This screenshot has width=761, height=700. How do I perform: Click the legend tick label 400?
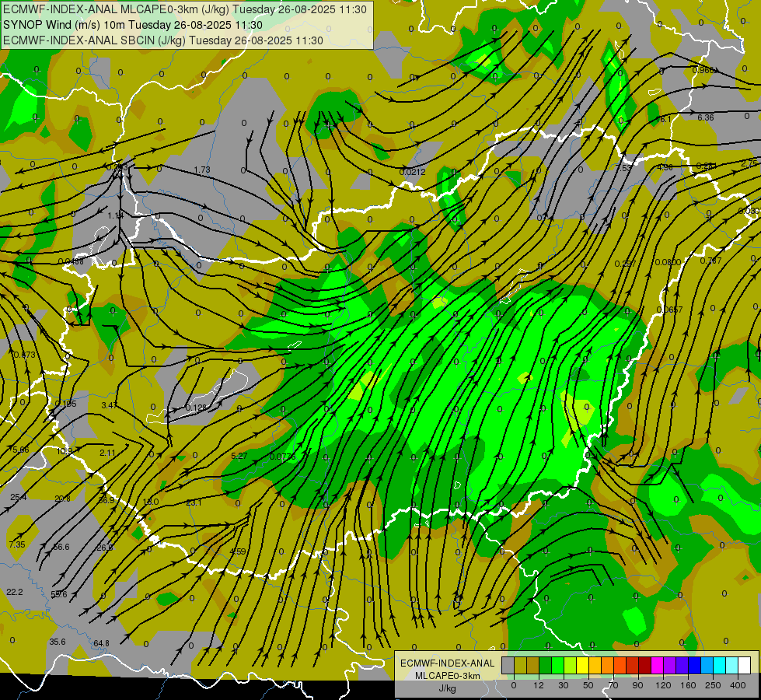pos(738,685)
